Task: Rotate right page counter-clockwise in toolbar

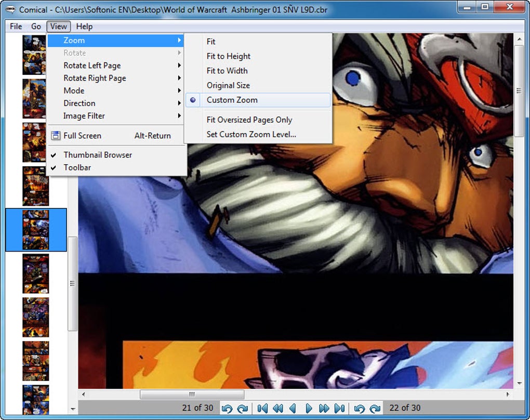Action: (x=359, y=409)
